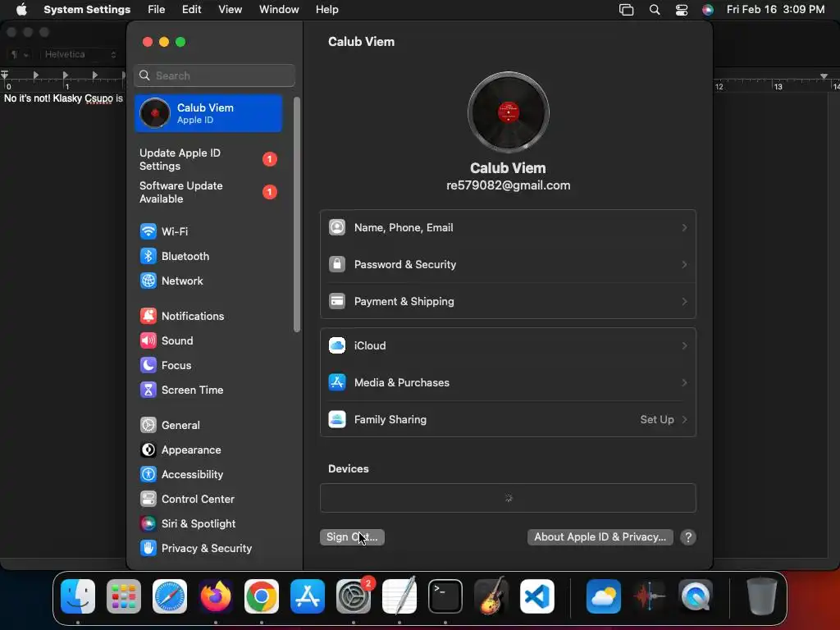Open About Apple ID & Privacy
This screenshot has height=630, width=840.
[x=600, y=537]
